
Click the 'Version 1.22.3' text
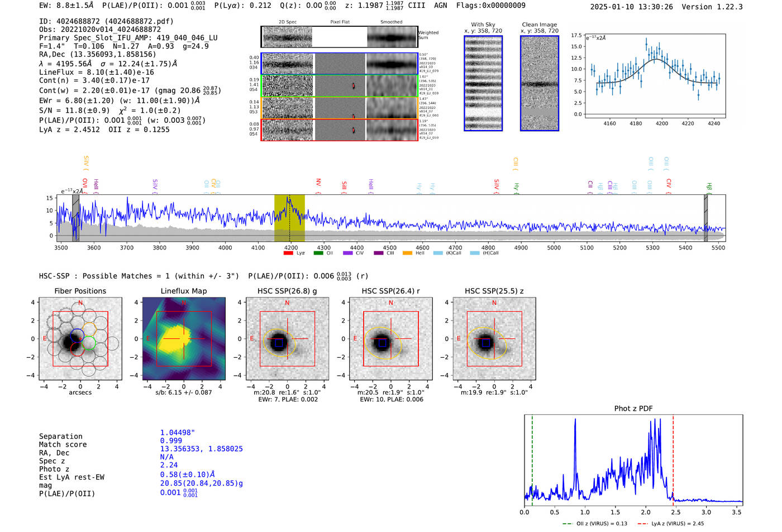coord(712,7)
